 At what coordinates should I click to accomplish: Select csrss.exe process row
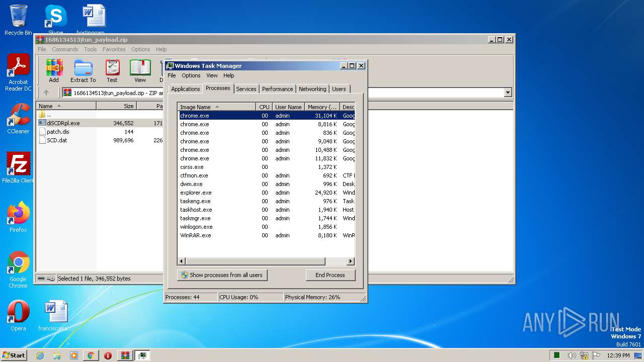click(267, 167)
